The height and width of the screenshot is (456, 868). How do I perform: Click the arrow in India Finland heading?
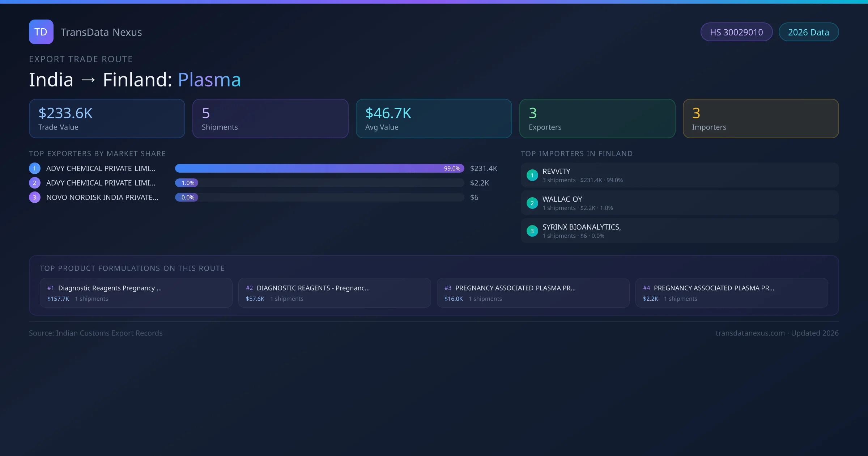click(x=89, y=80)
